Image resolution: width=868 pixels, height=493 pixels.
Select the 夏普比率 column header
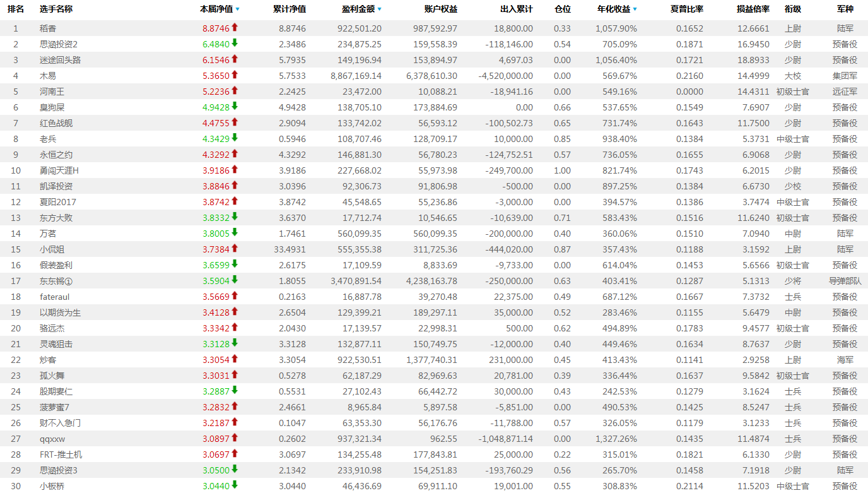click(687, 9)
